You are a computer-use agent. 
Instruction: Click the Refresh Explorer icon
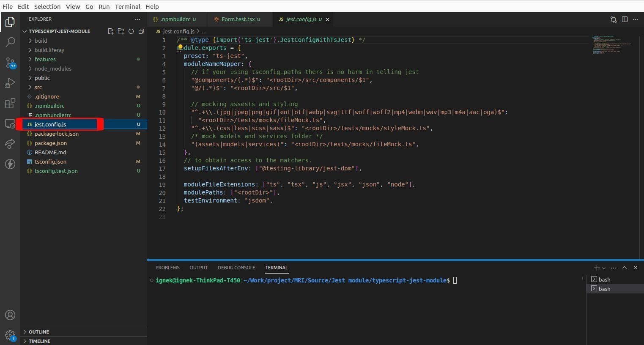(x=131, y=31)
